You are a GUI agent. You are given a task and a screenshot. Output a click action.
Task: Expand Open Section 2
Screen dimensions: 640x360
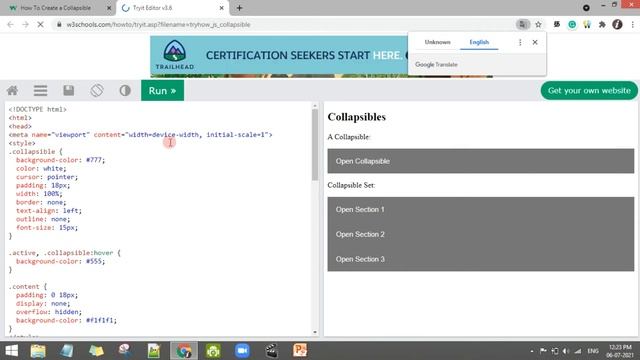[x=480, y=234]
